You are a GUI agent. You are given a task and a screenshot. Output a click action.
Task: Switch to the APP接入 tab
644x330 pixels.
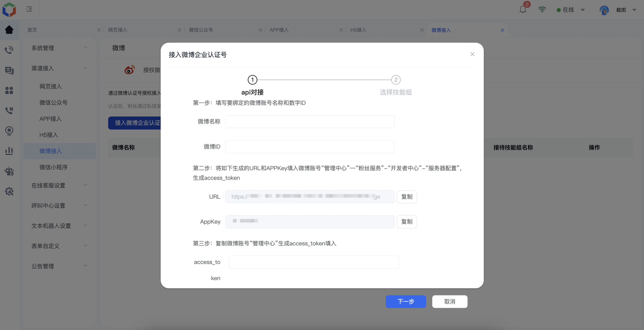(279, 30)
